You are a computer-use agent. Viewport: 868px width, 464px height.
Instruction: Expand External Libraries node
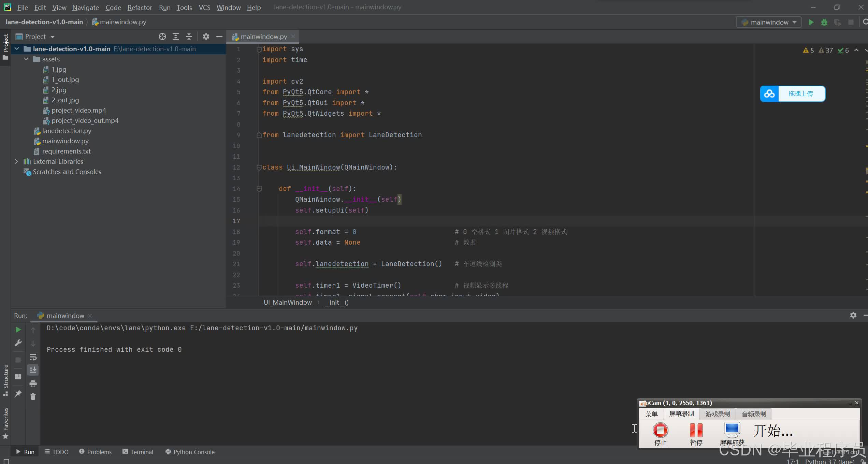point(16,161)
